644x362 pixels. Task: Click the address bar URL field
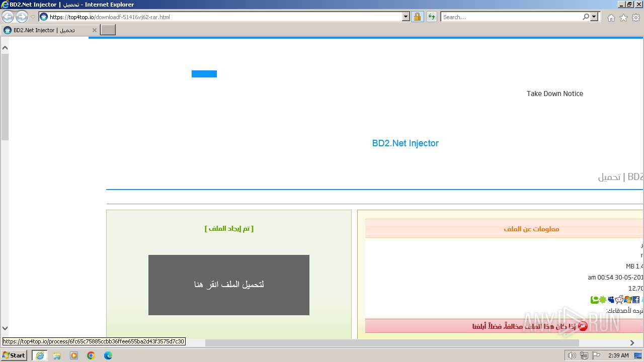tap(224, 17)
